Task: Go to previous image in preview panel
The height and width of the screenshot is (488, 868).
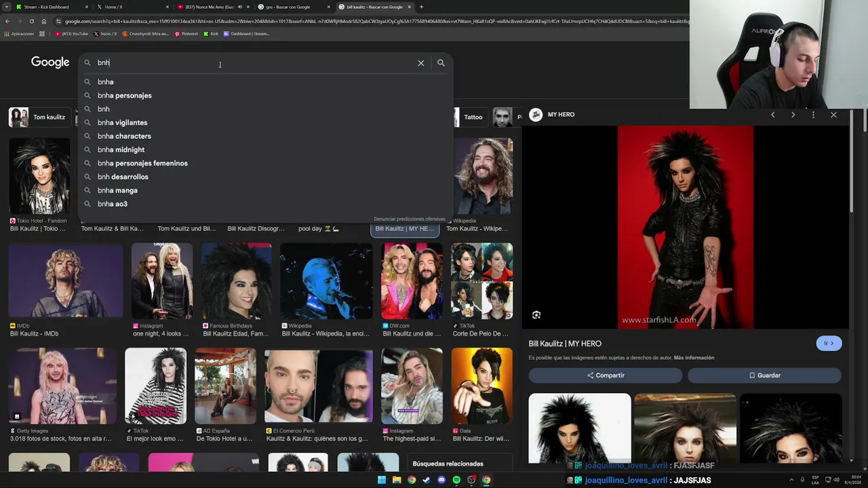Action: tap(772, 115)
